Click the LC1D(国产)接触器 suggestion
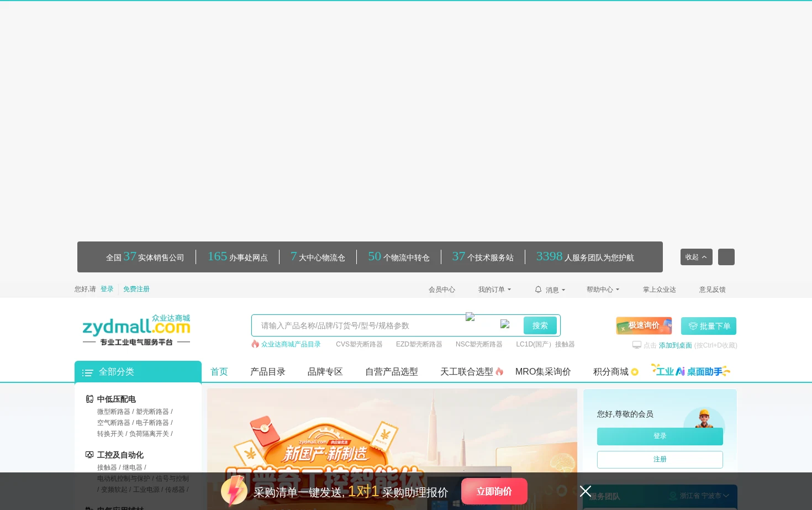812x510 pixels. (545, 344)
